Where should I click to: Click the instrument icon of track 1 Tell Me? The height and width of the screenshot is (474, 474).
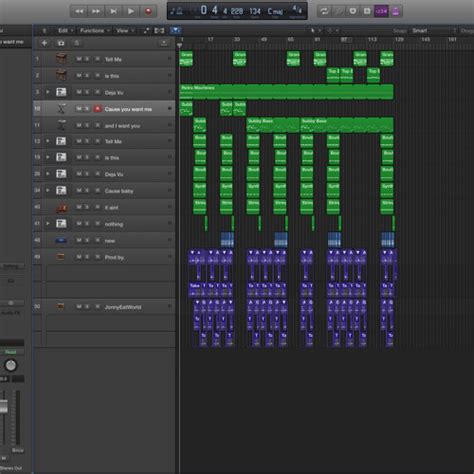[x=61, y=59]
